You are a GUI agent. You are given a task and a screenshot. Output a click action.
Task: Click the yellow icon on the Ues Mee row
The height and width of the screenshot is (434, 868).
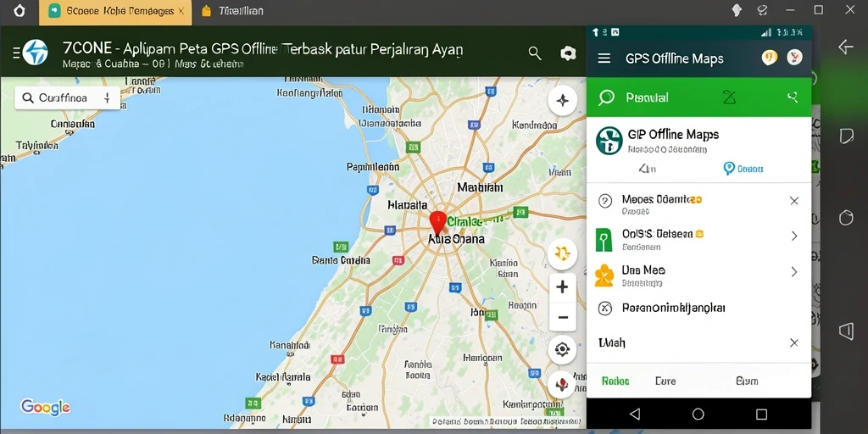click(x=604, y=275)
